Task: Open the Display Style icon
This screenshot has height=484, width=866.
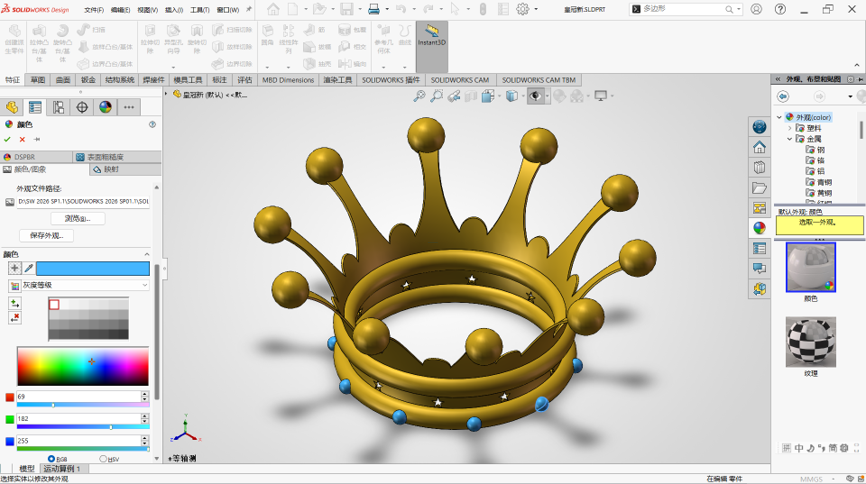Action: click(x=512, y=96)
